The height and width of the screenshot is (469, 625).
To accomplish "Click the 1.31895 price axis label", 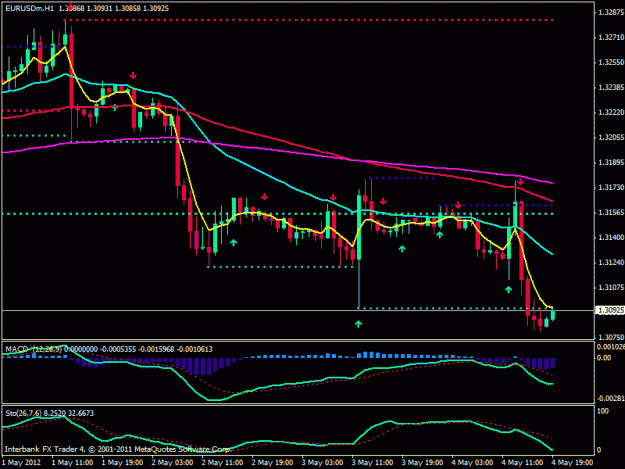I will (611, 162).
